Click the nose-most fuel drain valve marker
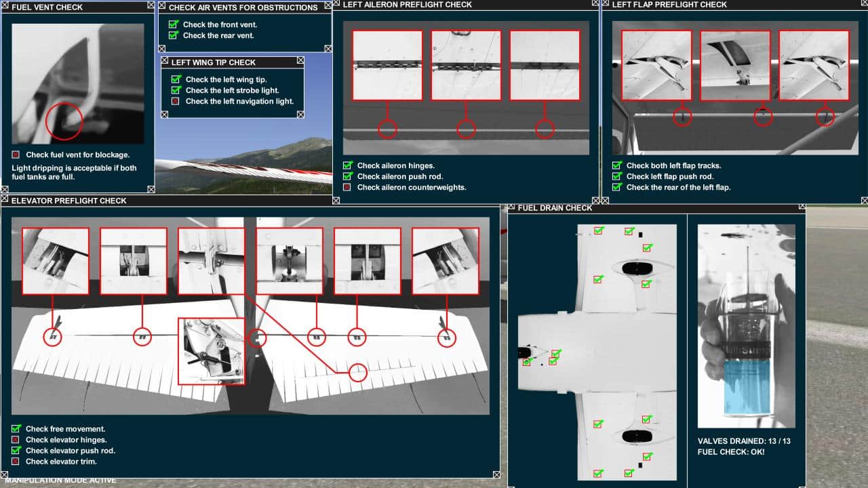Image resolution: width=868 pixels, height=488 pixels. point(527,363)
